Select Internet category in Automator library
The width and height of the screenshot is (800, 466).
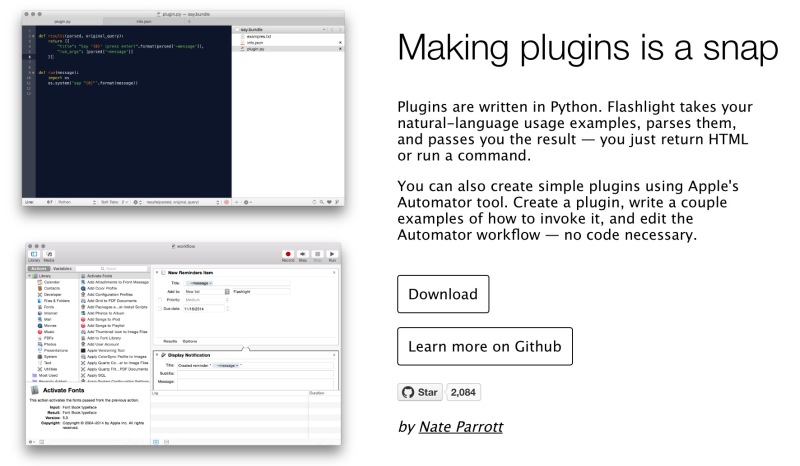(x=47, y=313)
